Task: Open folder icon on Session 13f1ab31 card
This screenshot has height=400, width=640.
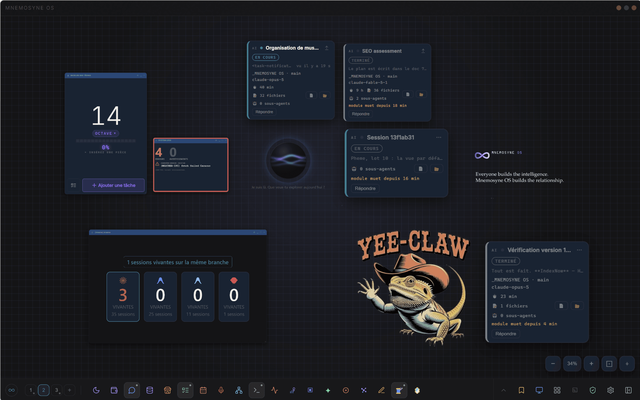Action: (436, 169)
